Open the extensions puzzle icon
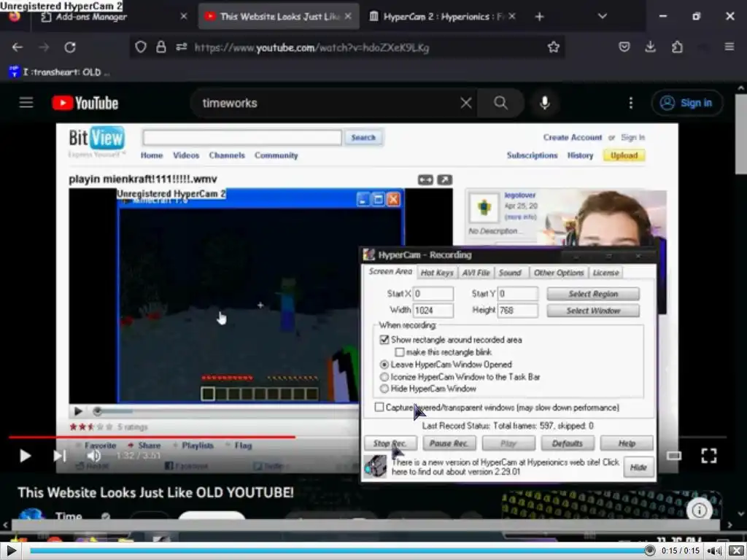 (677, 47)
